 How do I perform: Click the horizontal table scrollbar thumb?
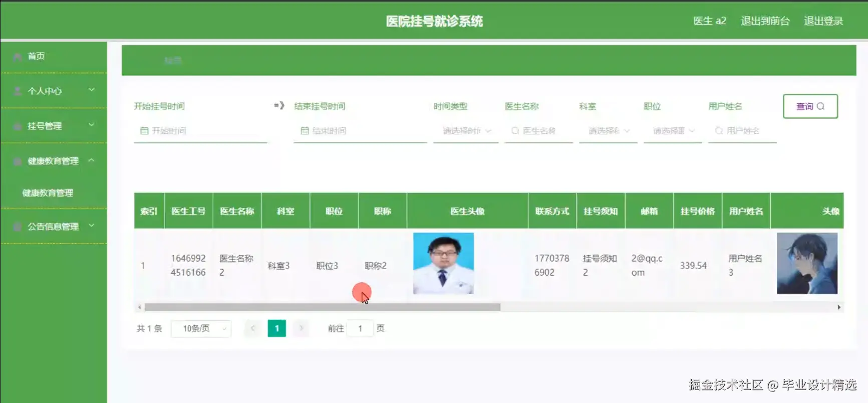[x=322, y=307]
